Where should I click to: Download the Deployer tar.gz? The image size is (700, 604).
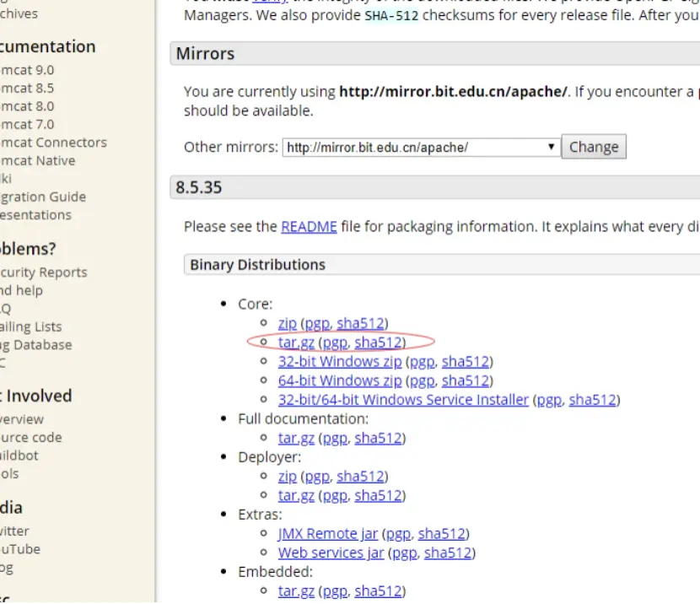(296, 495)
